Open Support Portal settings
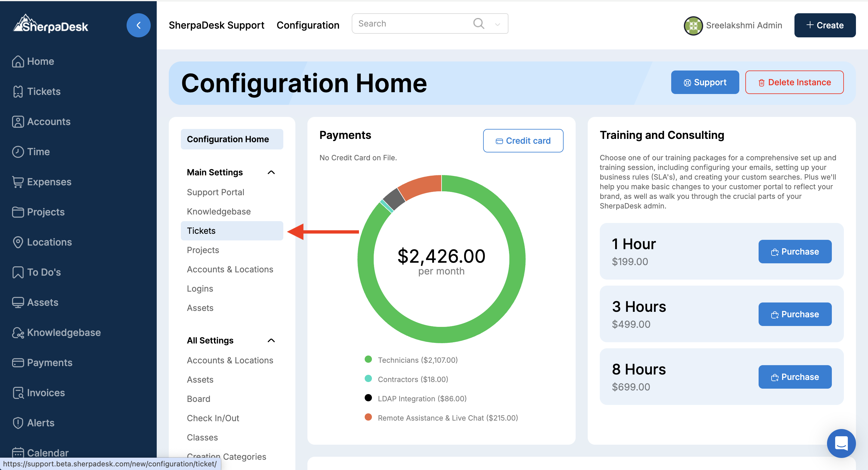 click(215, 192)
